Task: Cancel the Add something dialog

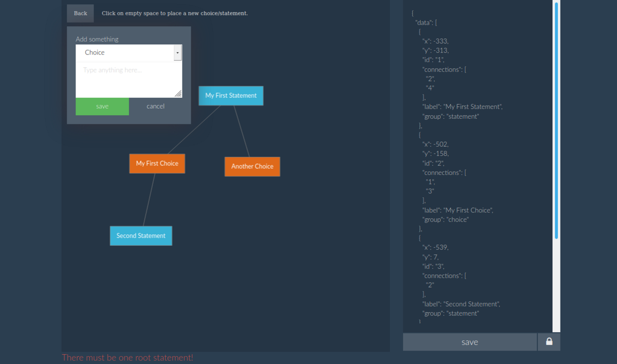Action: point(155,106)
